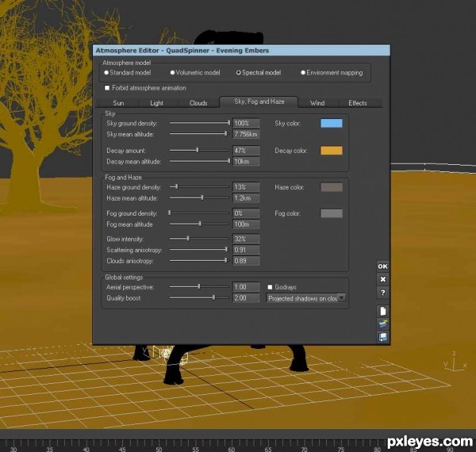
Task: Click the Decay mean altitude slider
Action: pyautogui.click(x=199, y=161)
